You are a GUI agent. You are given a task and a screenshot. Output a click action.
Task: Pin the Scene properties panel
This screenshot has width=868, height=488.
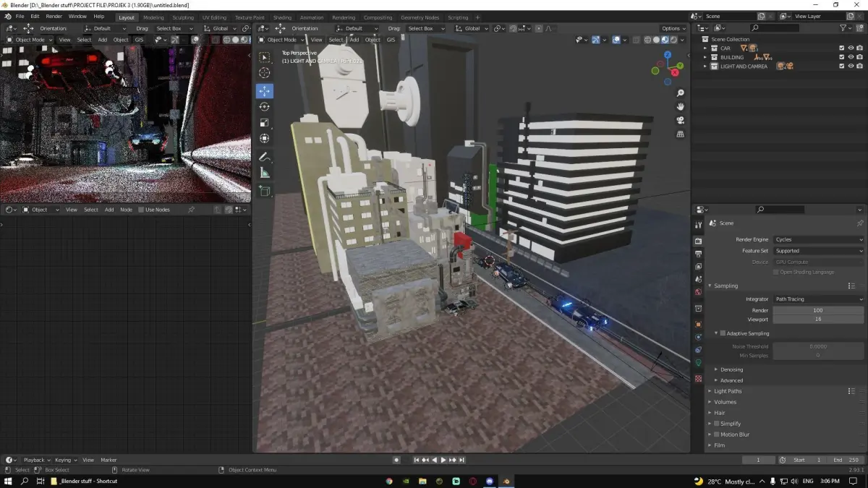point(859,223)
